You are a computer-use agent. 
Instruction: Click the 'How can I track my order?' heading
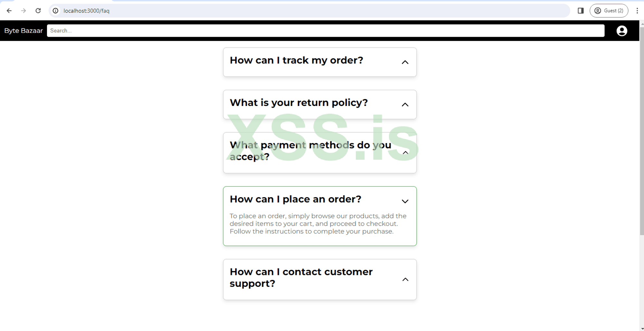pyautogui.click(x=296, y=60)
